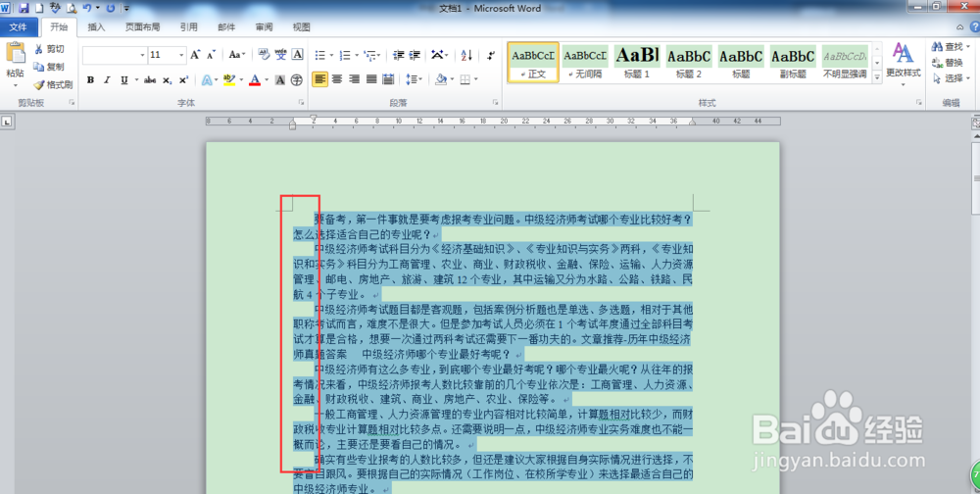The width and height of the screenshot is (980, 494).
Task: Apply superscript formatting
Action: [184, 80]
